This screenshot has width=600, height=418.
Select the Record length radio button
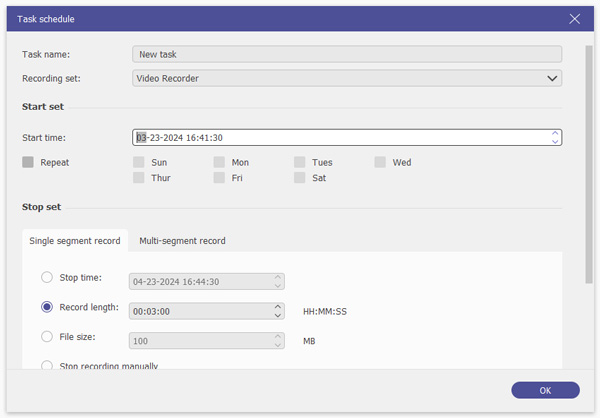(x=47, y=308)
